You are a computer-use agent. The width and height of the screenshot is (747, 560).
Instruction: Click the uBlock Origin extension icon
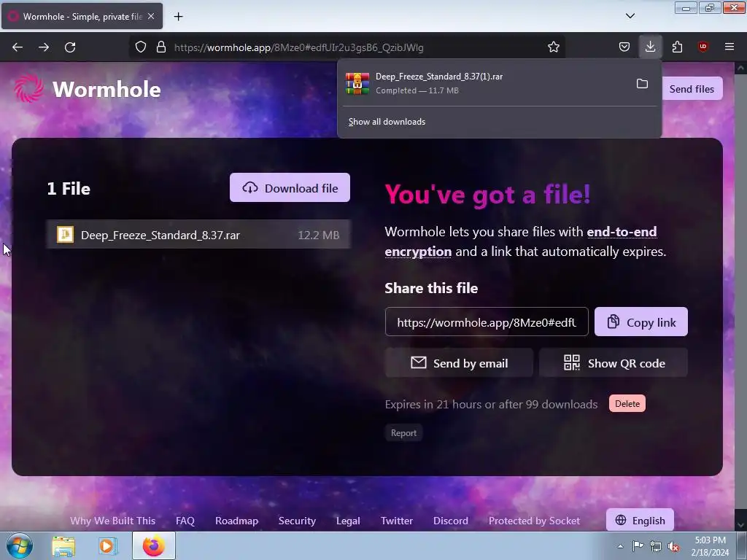(703, 47)
